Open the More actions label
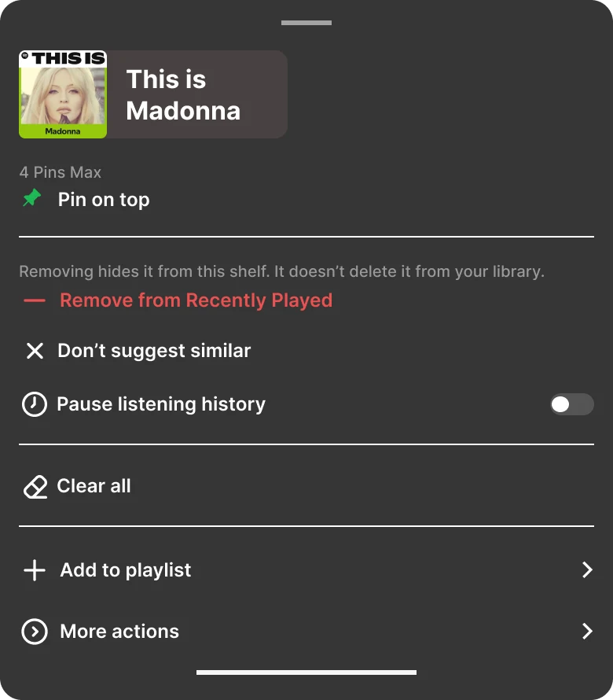 point(119,632)
